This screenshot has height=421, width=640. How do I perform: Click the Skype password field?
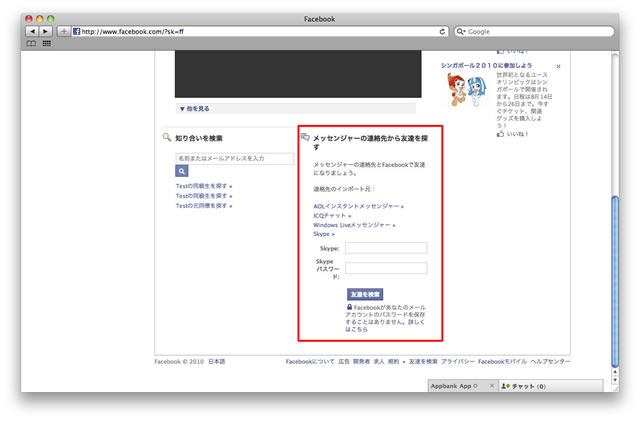tap(386, 268)
